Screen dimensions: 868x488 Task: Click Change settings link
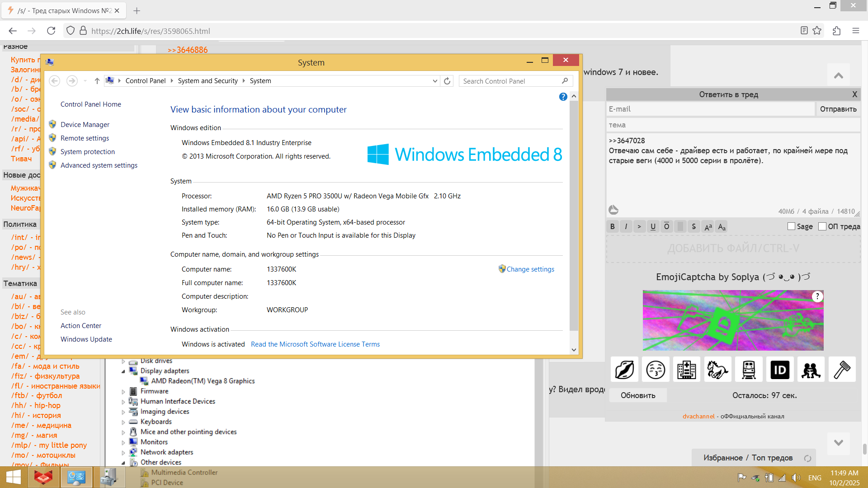pos(530,269)
